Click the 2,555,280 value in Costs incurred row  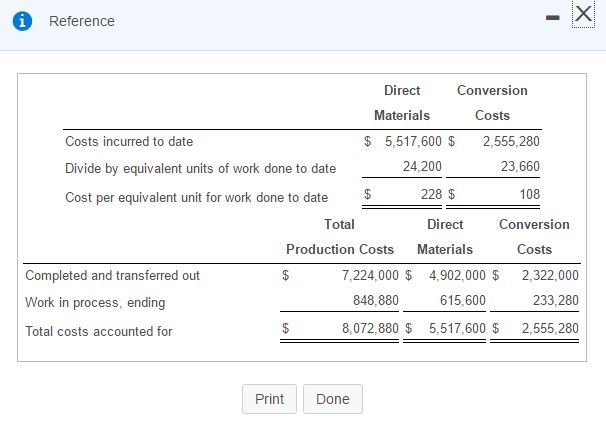tap(511, 142)
